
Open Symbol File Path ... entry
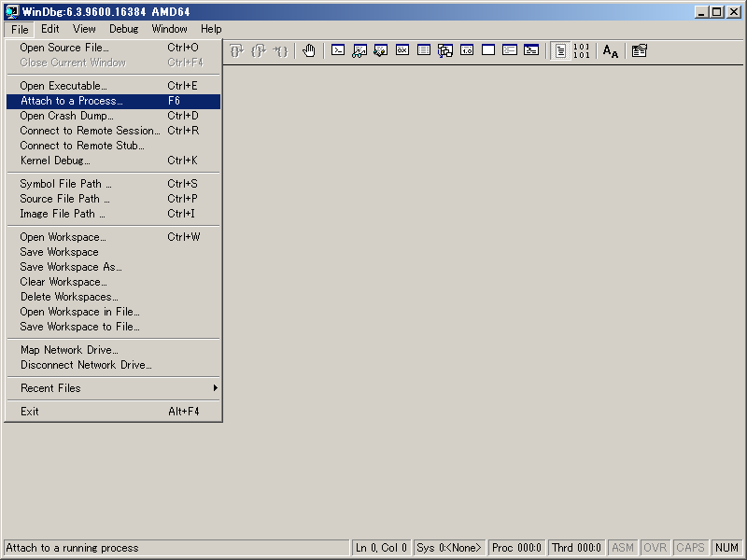point(113,184)
